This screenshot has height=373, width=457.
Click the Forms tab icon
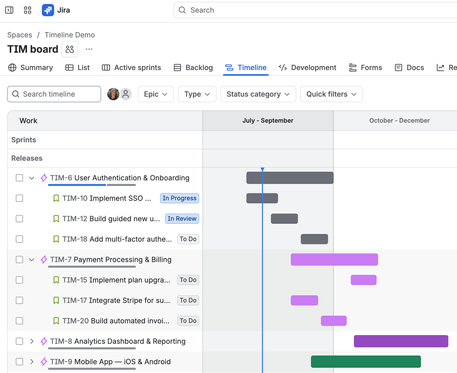(353, 68)
